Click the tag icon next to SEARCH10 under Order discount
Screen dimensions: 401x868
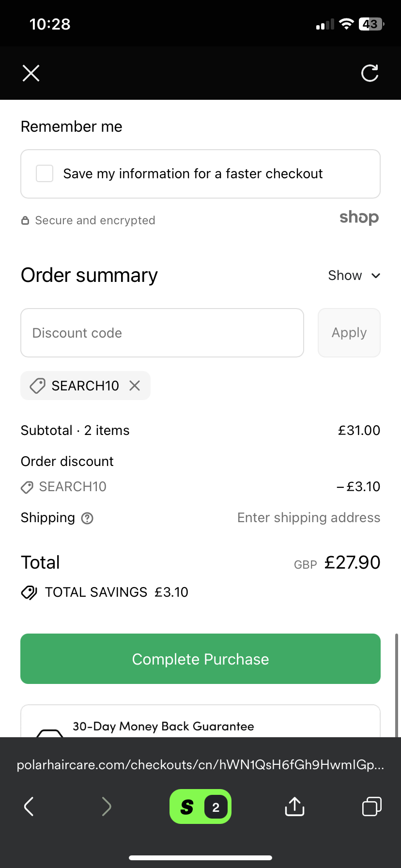pos(27,487)
